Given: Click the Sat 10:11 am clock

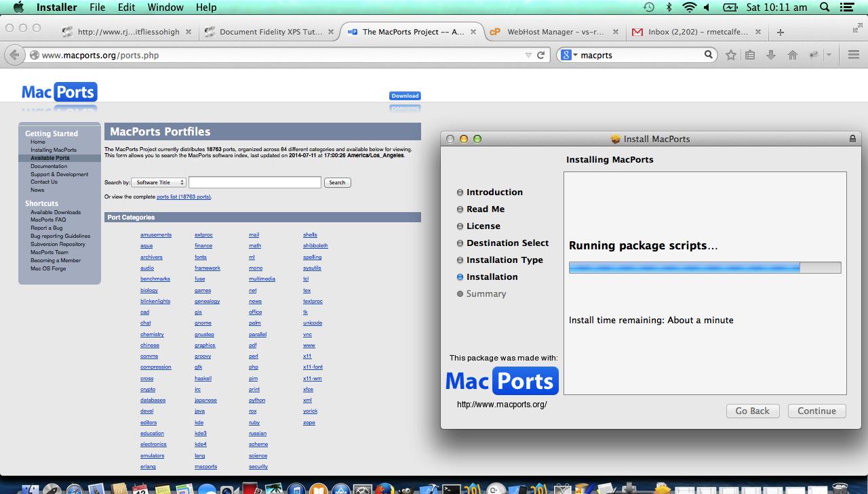Looking at the screenshot, I should pos(776,7).
